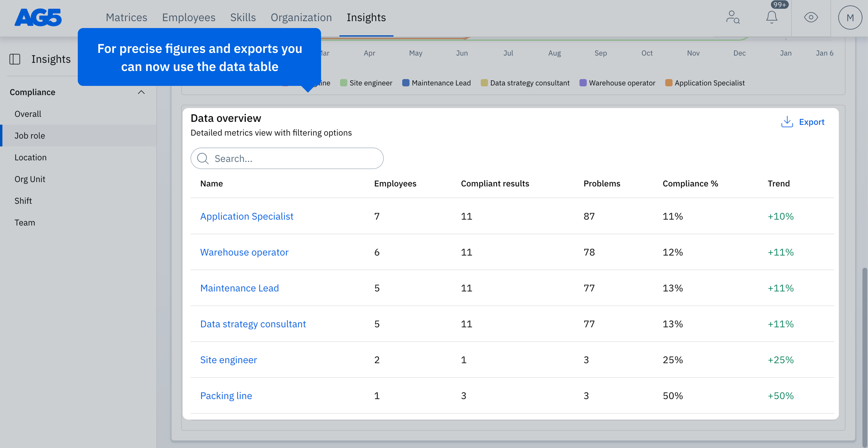Viewport: 868px width, 448px height.
Task: Select Location in the sidebar
Action: coord(30,157)
